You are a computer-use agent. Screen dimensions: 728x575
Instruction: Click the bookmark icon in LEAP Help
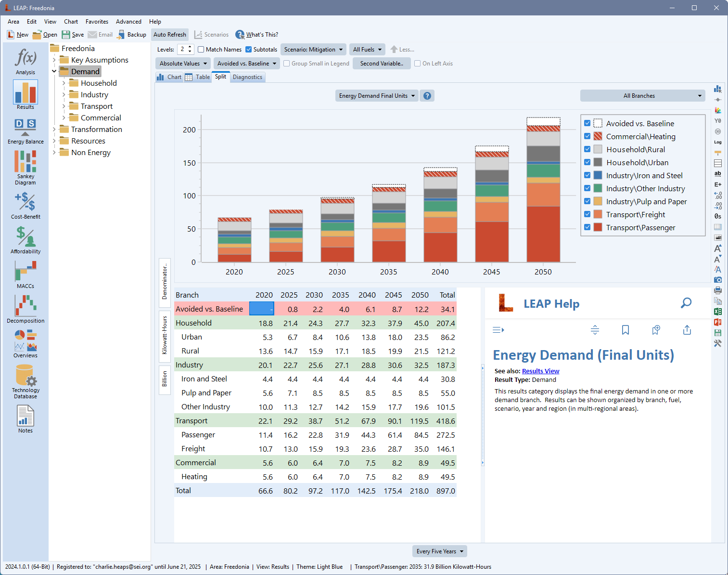click(x=626, y=330)
